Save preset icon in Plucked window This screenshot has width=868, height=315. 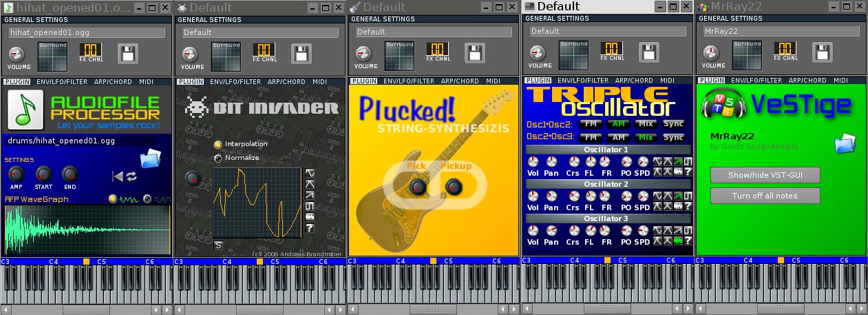pyautogui.click(x=475, y=53)
